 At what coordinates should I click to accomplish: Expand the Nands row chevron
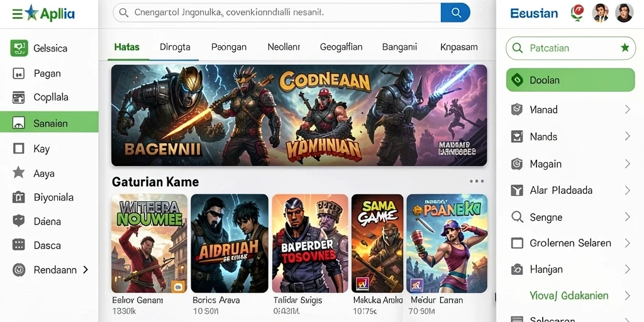point(627,136)
